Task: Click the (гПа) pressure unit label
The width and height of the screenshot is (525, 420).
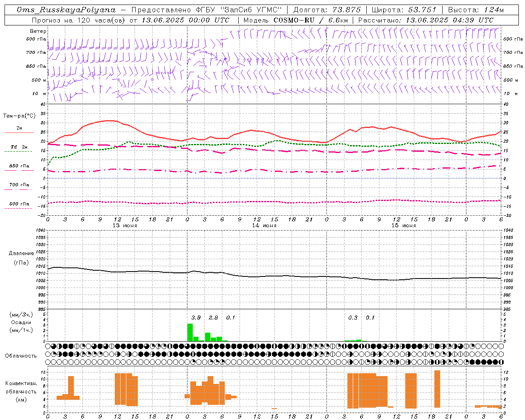Action: [x=21, y=263]
